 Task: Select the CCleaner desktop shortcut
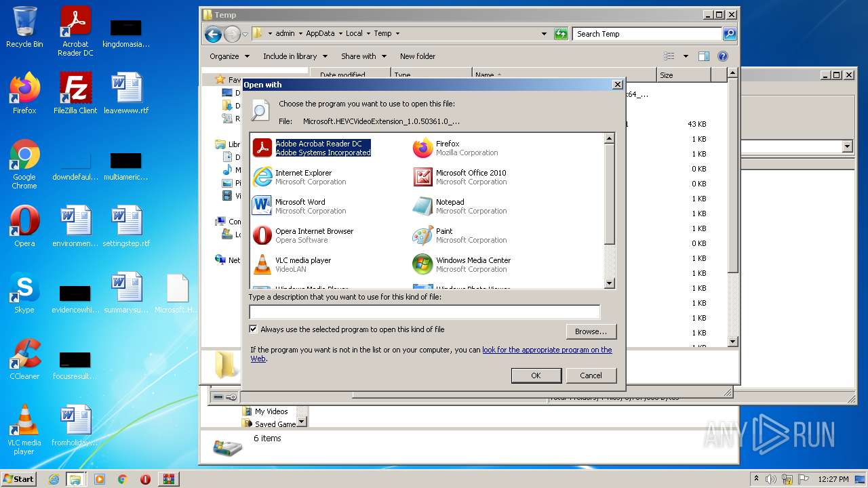tap(24, 359)
